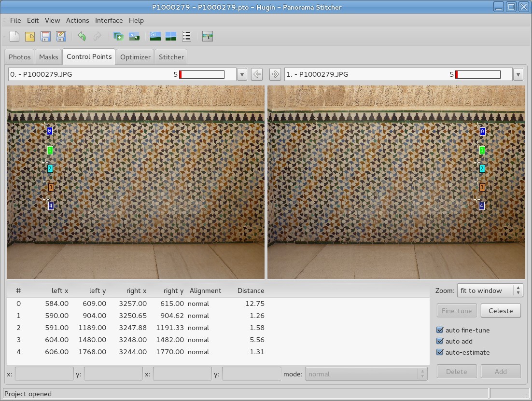Toggle the auto-estimate checkbox

(x=440, y=352)
